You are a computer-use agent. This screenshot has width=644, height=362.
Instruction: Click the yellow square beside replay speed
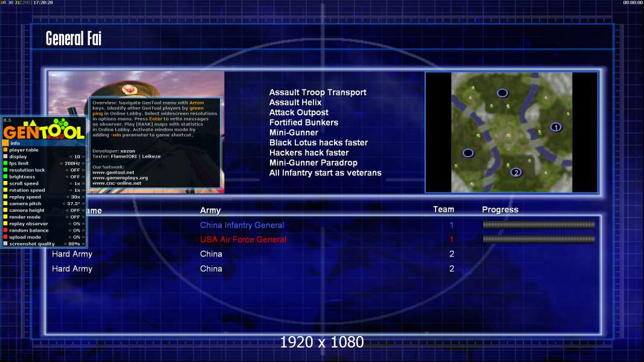(5, 197)
